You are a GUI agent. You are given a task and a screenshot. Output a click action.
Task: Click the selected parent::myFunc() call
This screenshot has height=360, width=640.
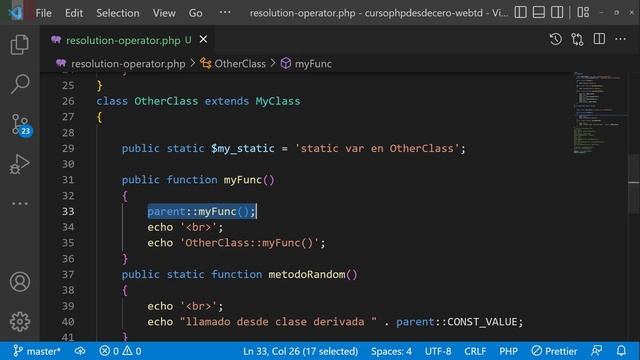(x=201, y=211)
